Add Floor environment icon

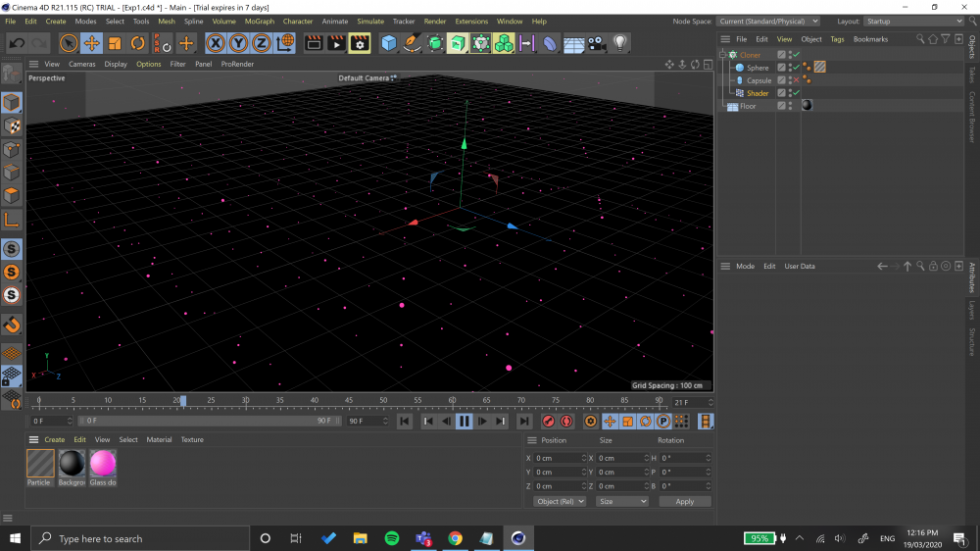click(x=573, y=43)
